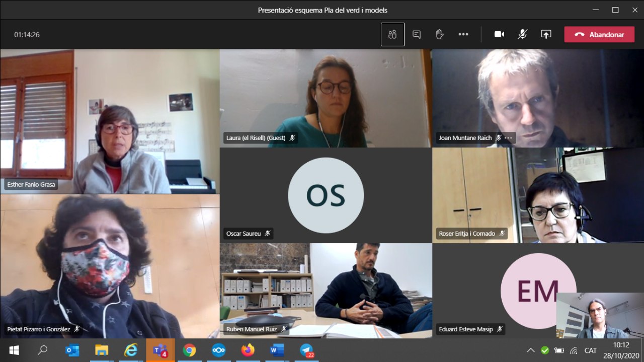The width and height of the screenshot is (644, 362).
Task: Open Outlook from the taskbar
Action: (x=72, y=350)
